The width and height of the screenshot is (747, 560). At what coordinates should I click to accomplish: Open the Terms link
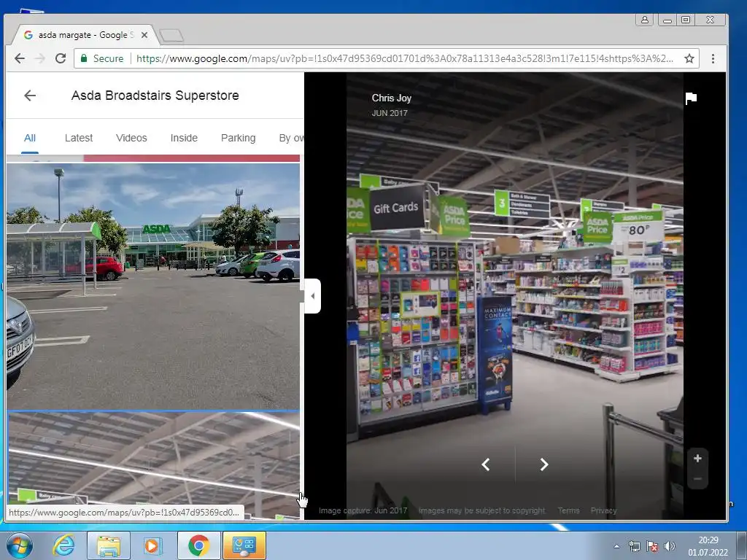(x=568, y=510)
